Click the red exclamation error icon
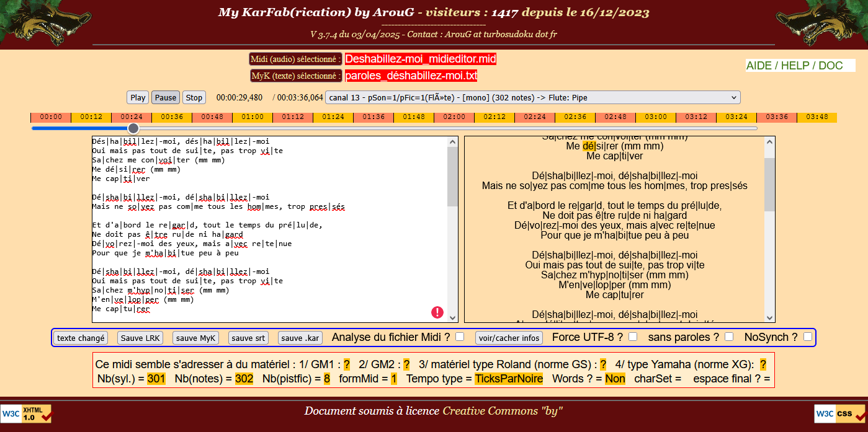The width and height of the screenshot is (868, 432). click(x=437, y=312)
